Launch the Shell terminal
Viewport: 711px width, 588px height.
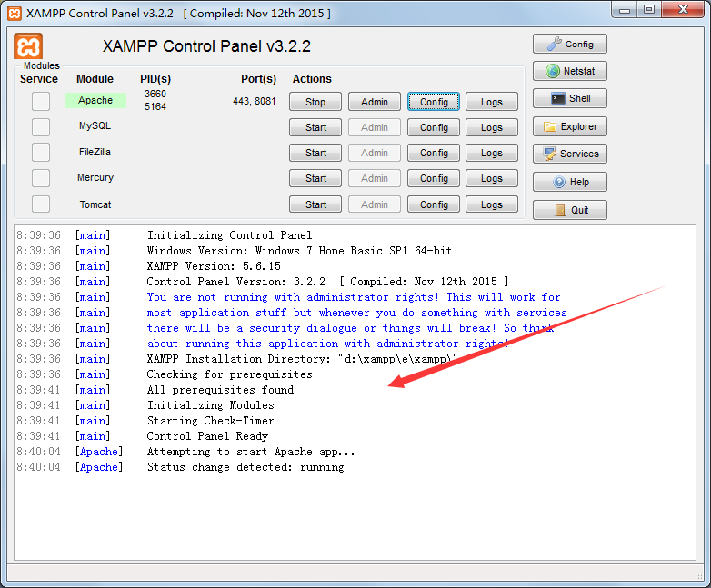569,98
